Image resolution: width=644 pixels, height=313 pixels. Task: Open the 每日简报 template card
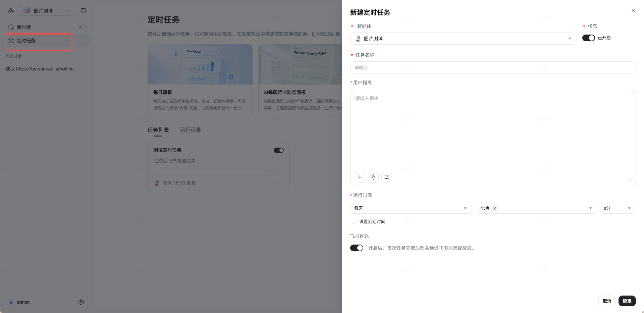tap(200, 80)
